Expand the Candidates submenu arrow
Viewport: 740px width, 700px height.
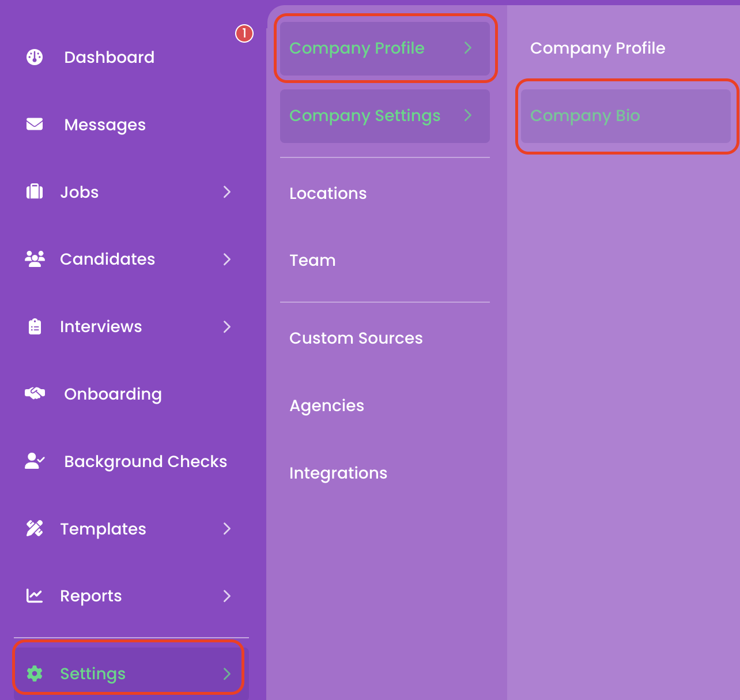pyautogui.click(x=227, y=259)
